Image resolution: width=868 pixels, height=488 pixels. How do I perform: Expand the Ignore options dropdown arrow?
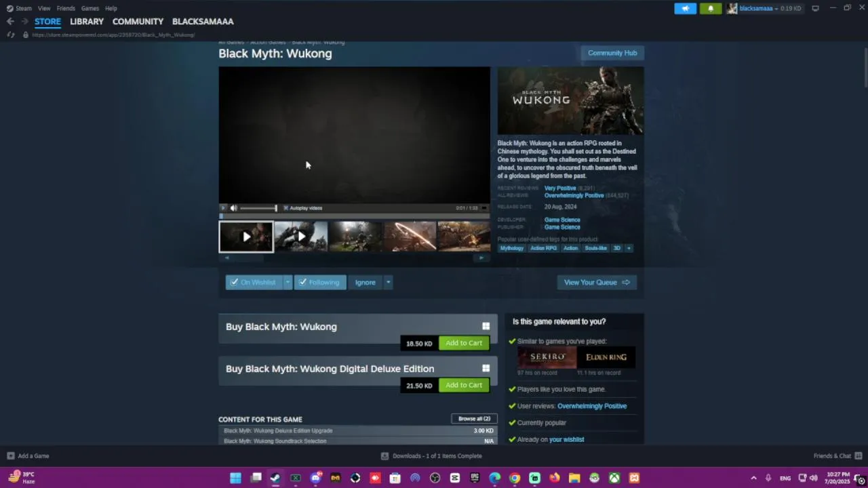click(388, 282)
